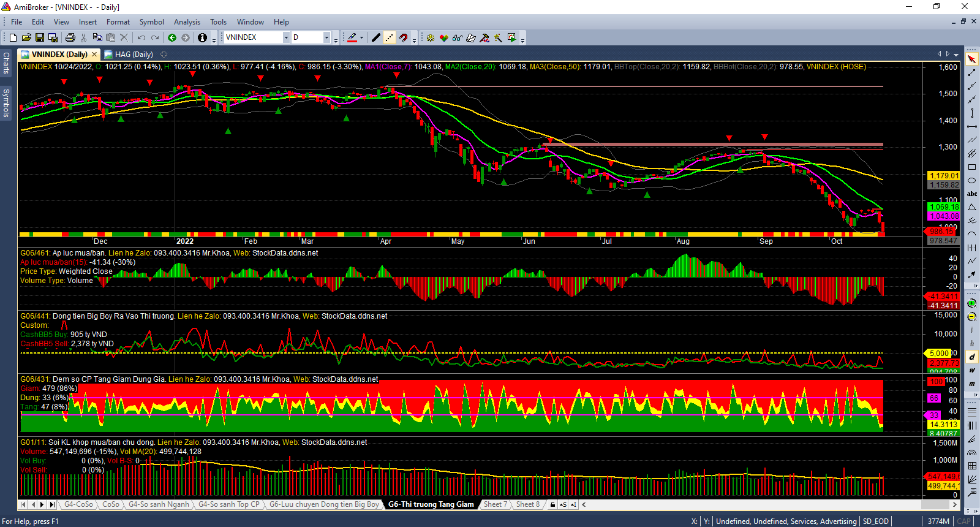Viewport: 980px width, 527px height.
Task: Select the Gann square grid tool
Action: point(972,466)
